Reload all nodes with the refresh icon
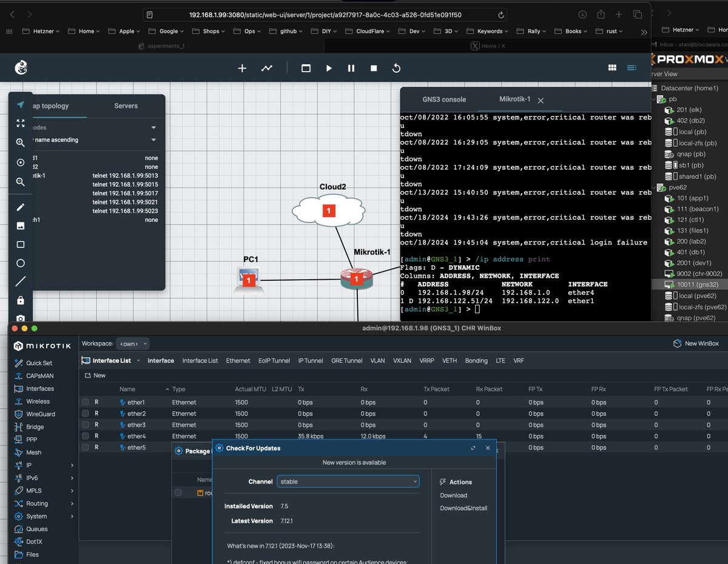 pyautogui.click(x=396, y=68)
